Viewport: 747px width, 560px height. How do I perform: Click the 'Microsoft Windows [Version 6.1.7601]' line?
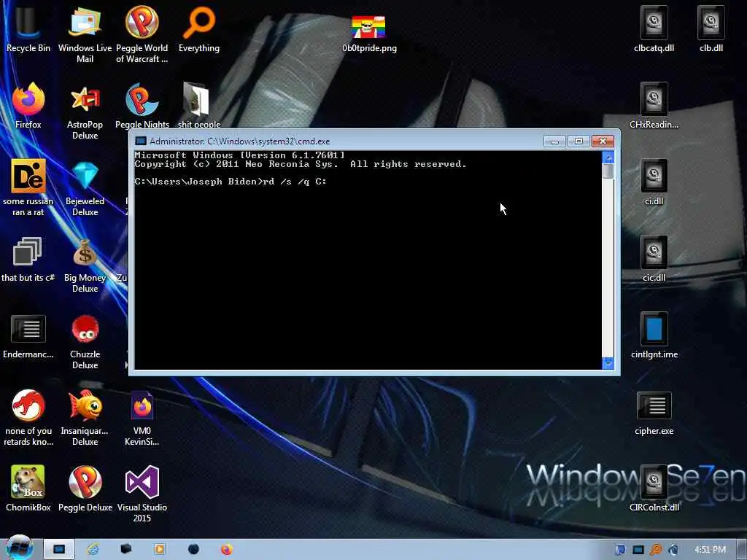(x=239, y=155)
